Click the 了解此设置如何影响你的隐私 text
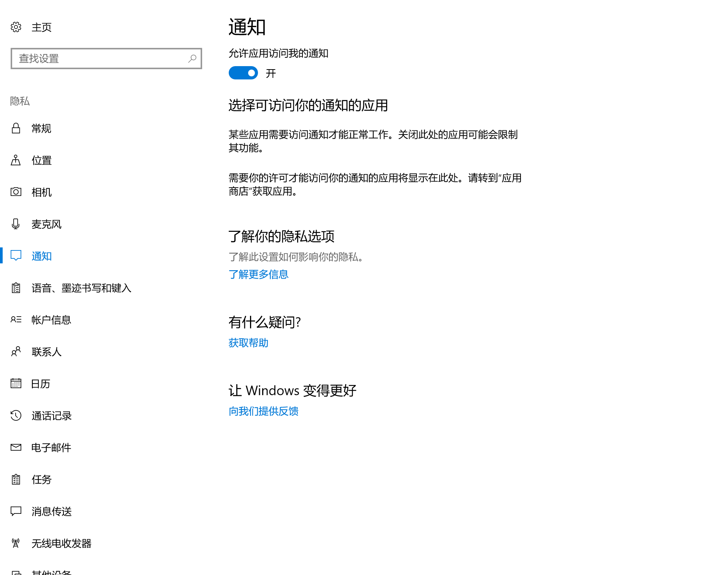This screenshot has width=728, height=575. click(296, 257)
